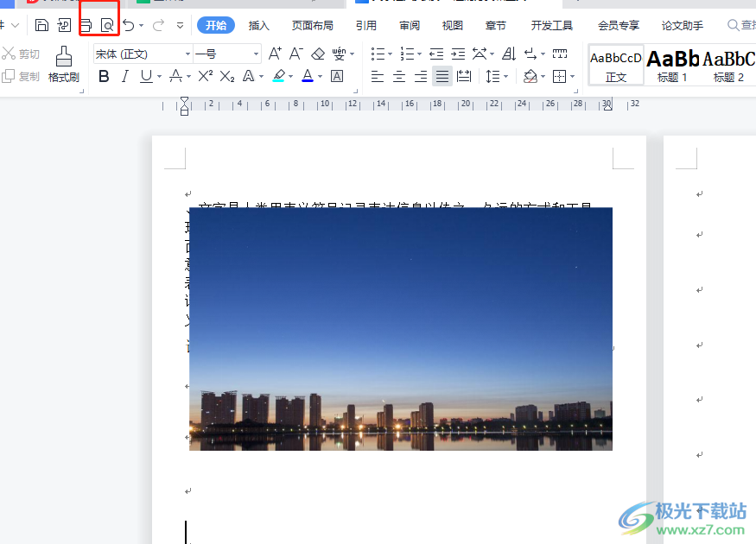
Task: Switch to the 页面布局 tab
Action: [313, 25]
